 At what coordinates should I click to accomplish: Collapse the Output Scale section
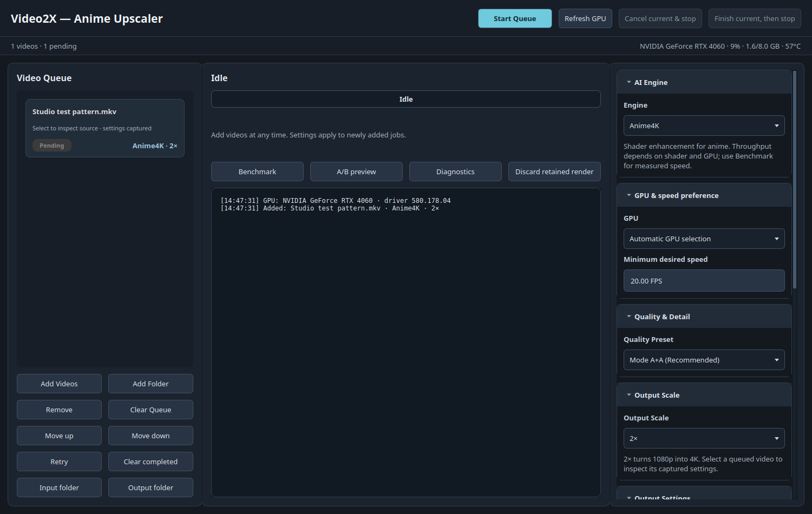coord(704,395)
